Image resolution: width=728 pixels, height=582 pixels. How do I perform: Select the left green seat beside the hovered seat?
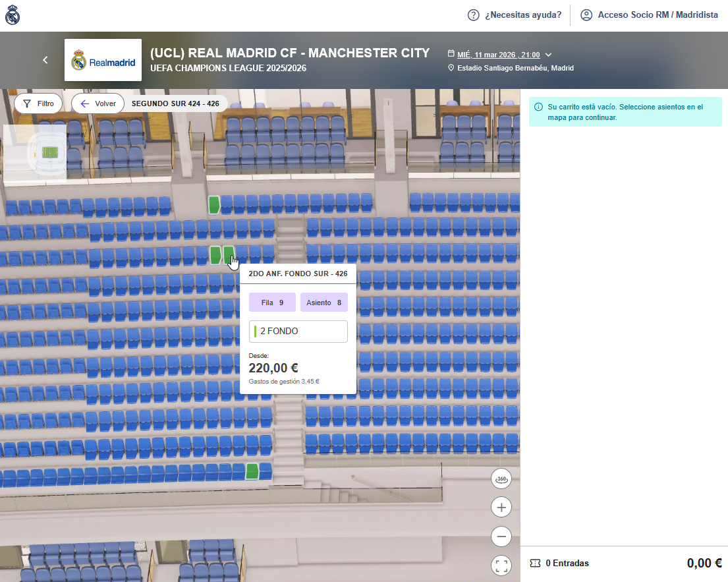[x=215, y=255]
